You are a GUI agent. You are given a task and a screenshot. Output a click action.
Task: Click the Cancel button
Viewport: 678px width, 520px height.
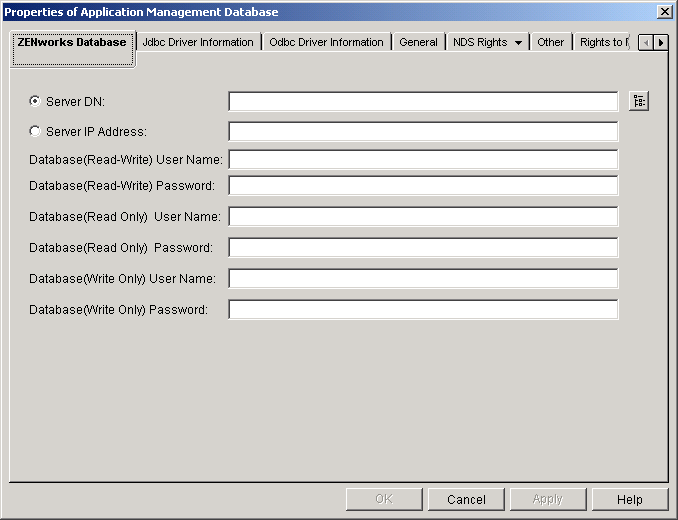[x=466, y=499]
